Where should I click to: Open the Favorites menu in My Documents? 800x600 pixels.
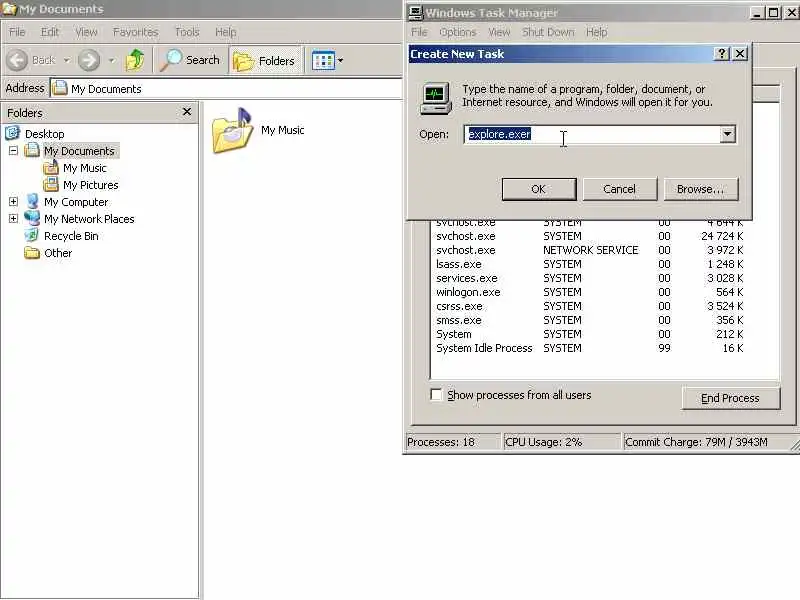pyautogui.click(x=135, y=32)
